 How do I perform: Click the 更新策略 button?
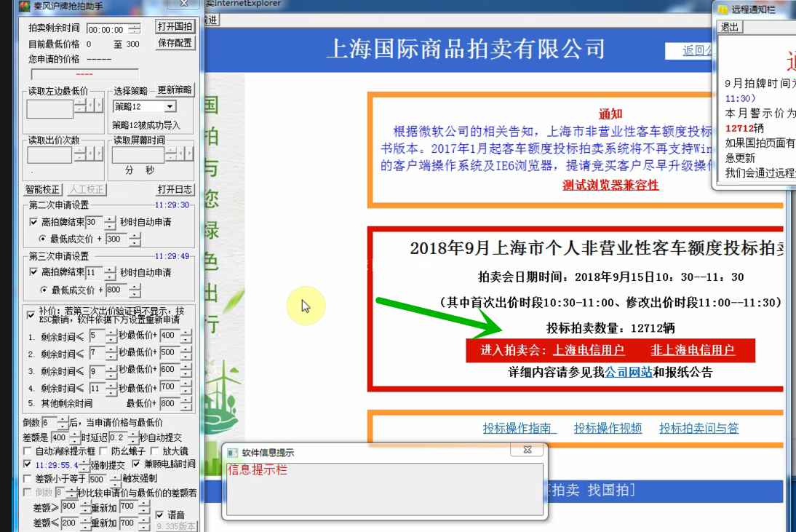tap(174, 90)
